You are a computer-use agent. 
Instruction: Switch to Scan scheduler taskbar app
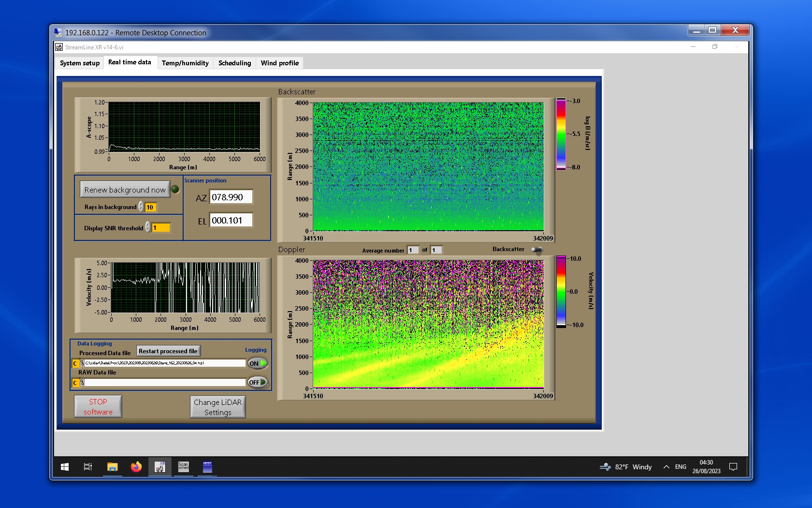(184, 467)
